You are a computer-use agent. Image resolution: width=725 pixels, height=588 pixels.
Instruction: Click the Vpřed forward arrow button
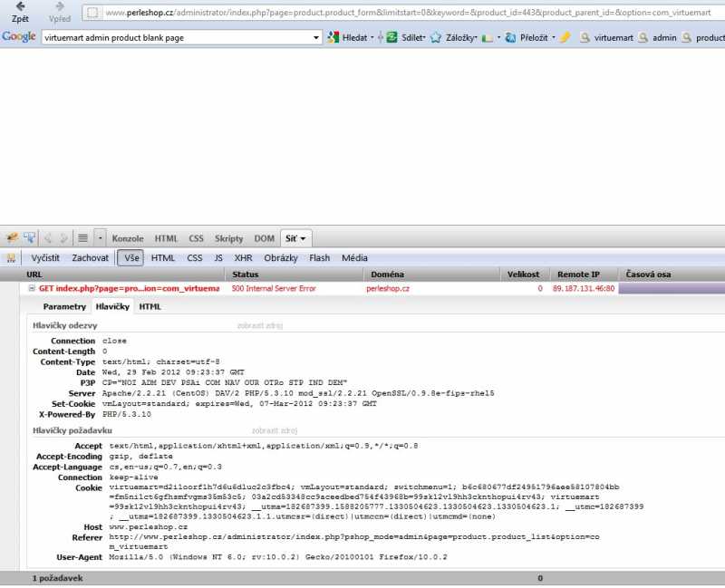coord(59,11)
